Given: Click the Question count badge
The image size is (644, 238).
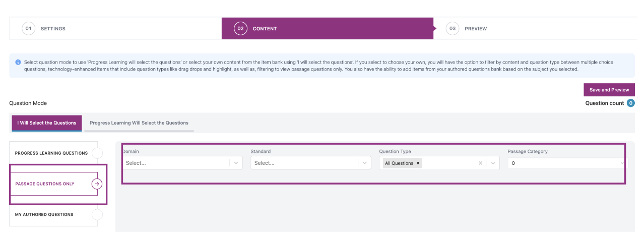Looking at the screenshot, I should point(630,103).
